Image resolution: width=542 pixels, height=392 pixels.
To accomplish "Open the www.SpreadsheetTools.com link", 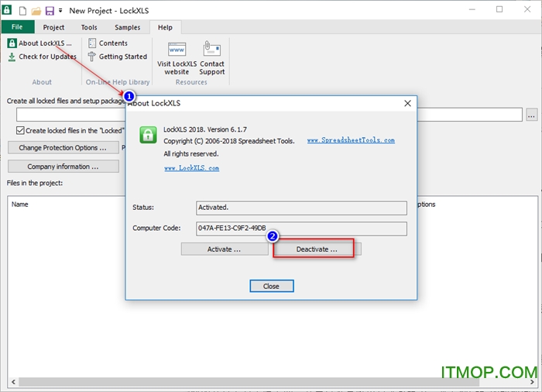I will tap(351, 140).
